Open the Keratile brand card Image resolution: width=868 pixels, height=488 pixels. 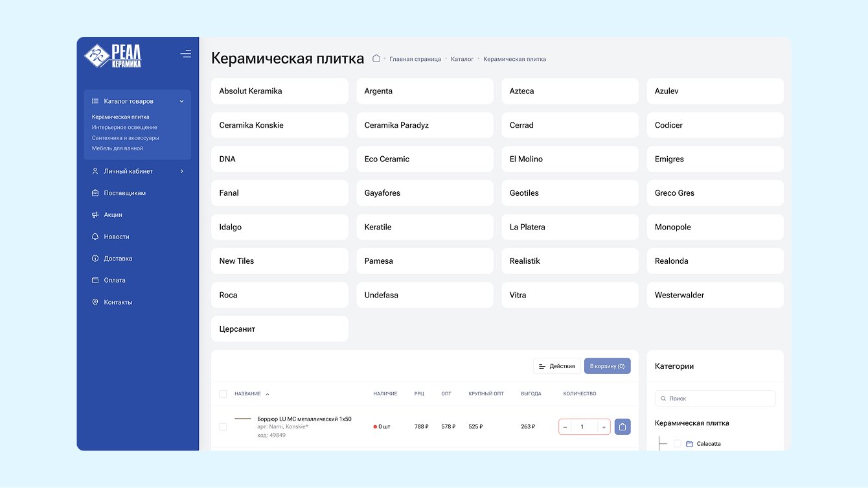(425, 227)
